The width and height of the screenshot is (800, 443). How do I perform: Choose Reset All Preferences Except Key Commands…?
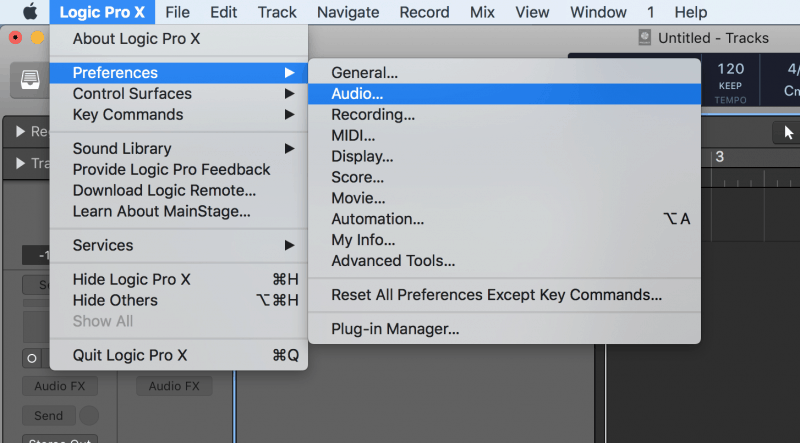(x=504, y=295)
